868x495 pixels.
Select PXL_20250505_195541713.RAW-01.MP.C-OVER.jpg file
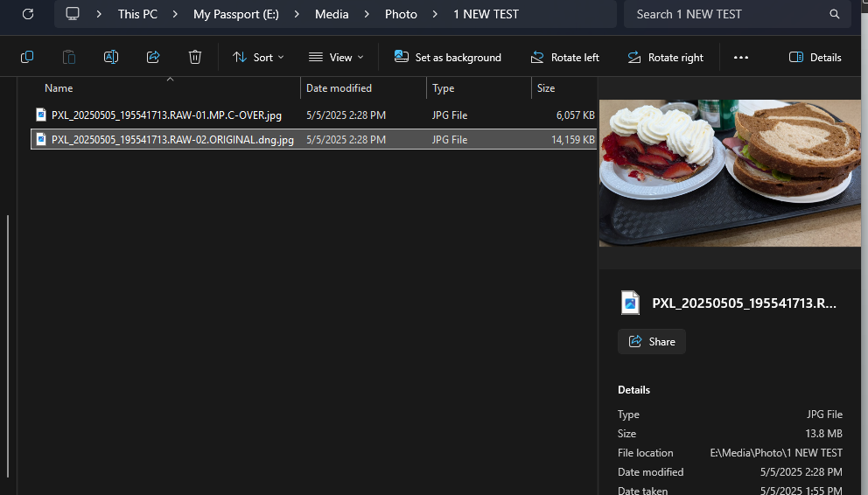click(x=166, y=115)
